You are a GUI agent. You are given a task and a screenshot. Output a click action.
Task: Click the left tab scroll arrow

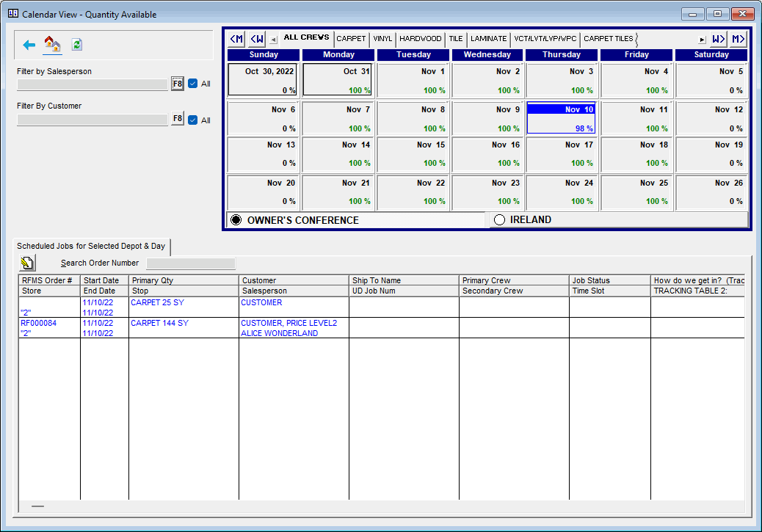click(274, 40)
